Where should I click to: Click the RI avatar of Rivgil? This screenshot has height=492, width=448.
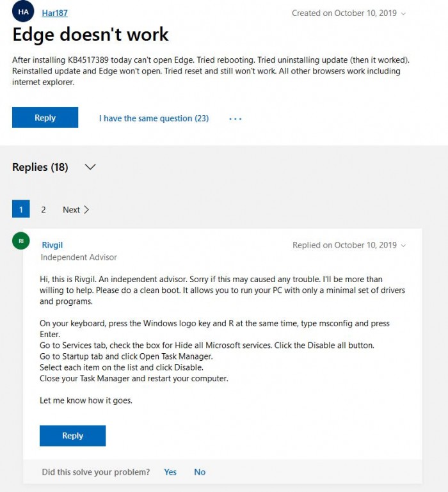point(21,241)
